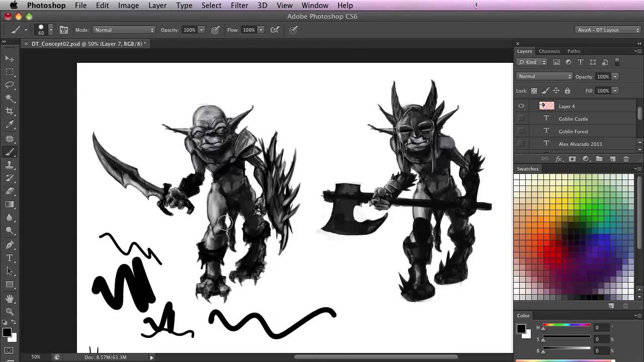Screen dimensions: 644x362
Task: Toggle the layer filter on/off switch
Action: pyautogui.click(x=617, y=62)
